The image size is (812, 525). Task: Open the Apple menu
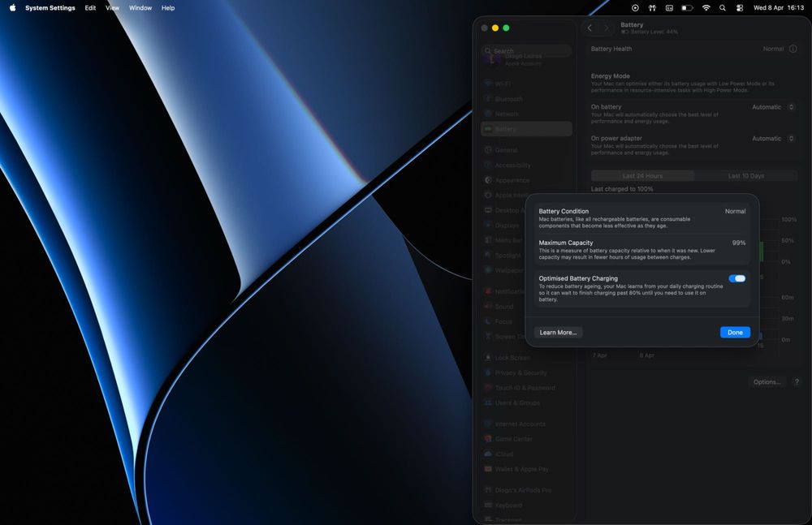(x=12, y=7)
